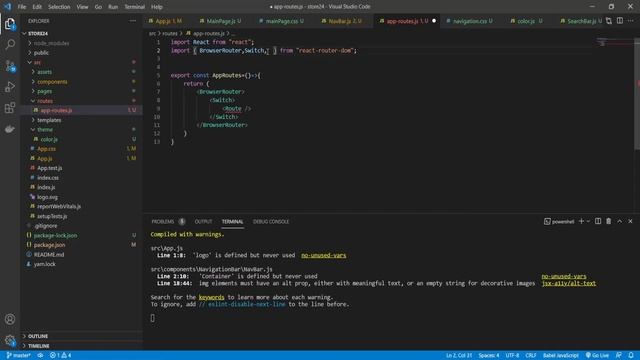The width and height of the screenshot is (640, 360).
Task: Switch to the navigation.css editor tab
Action: pyautogui.click(x=470, y=21)
